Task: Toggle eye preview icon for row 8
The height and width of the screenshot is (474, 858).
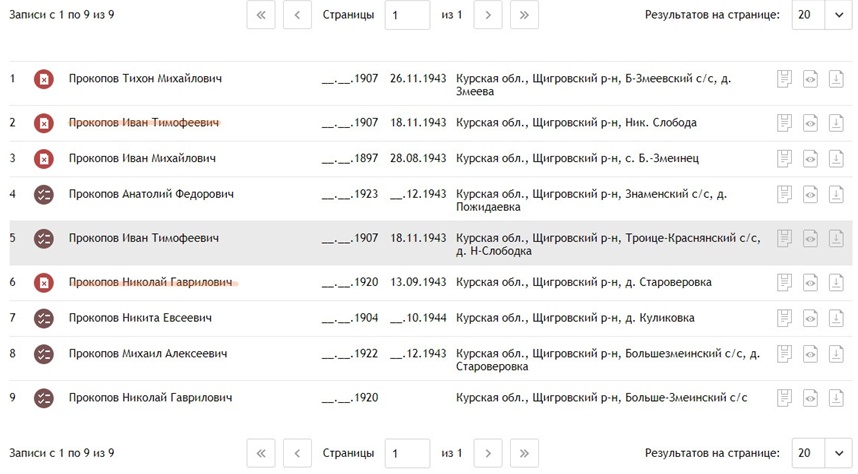Action: pos(810,354)
